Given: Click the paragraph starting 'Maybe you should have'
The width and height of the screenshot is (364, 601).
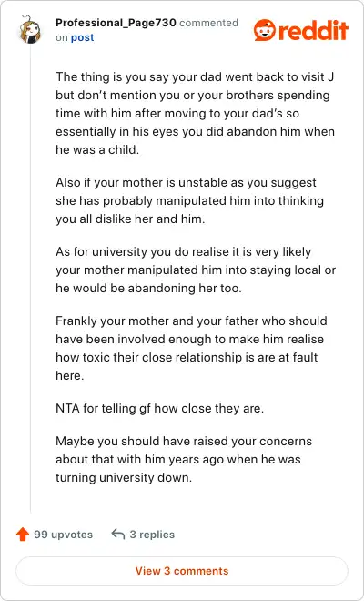Looking at the screenshot, I should (184, 459).
